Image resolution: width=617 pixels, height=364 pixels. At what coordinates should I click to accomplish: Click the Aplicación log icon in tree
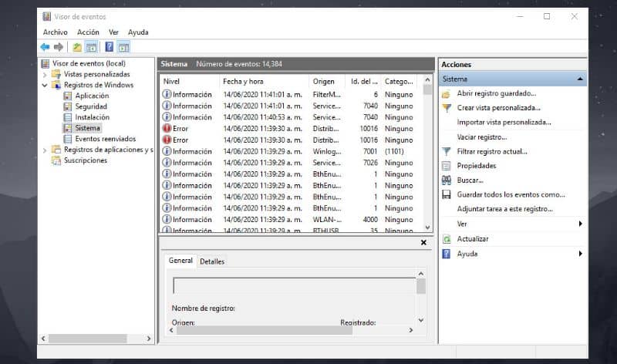pyautogui.click(x=68, y=96)
